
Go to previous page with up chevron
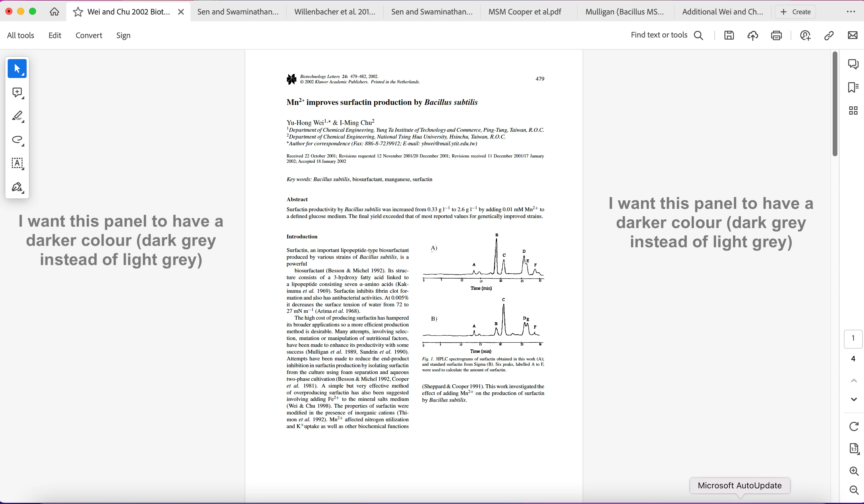[853, 381]
